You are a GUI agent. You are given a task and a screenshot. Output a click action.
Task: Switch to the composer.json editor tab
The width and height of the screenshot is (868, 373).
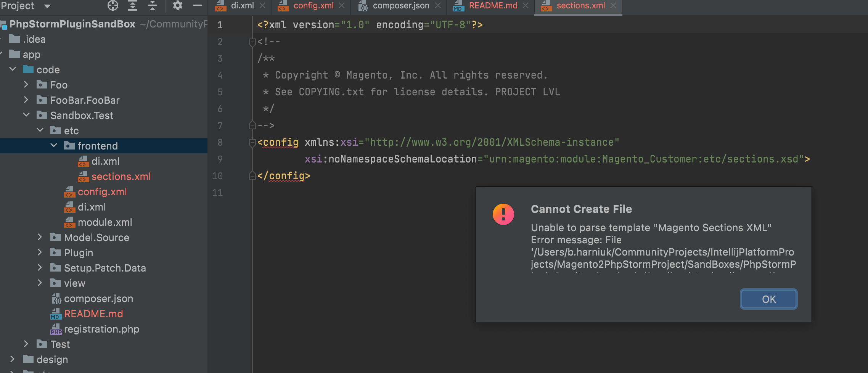pos(401,6)
